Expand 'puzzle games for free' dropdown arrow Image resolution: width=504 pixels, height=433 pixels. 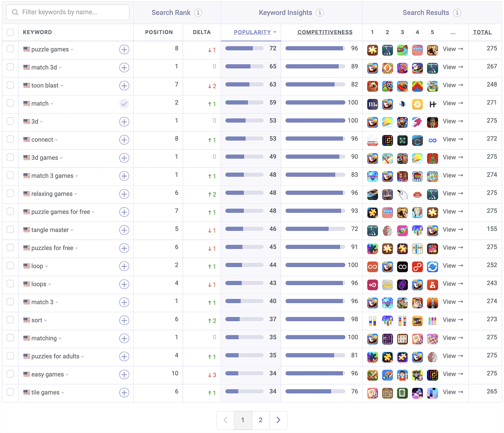(x=93, y=212)
